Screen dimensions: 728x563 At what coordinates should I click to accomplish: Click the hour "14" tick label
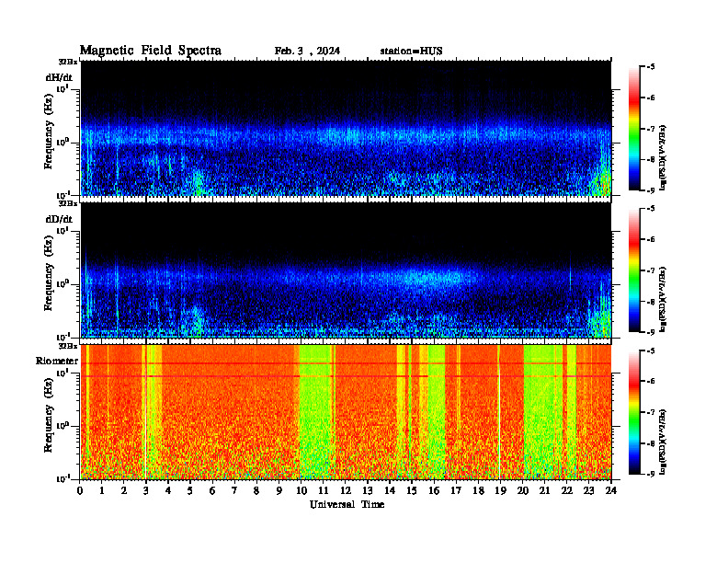coord(390,491)
